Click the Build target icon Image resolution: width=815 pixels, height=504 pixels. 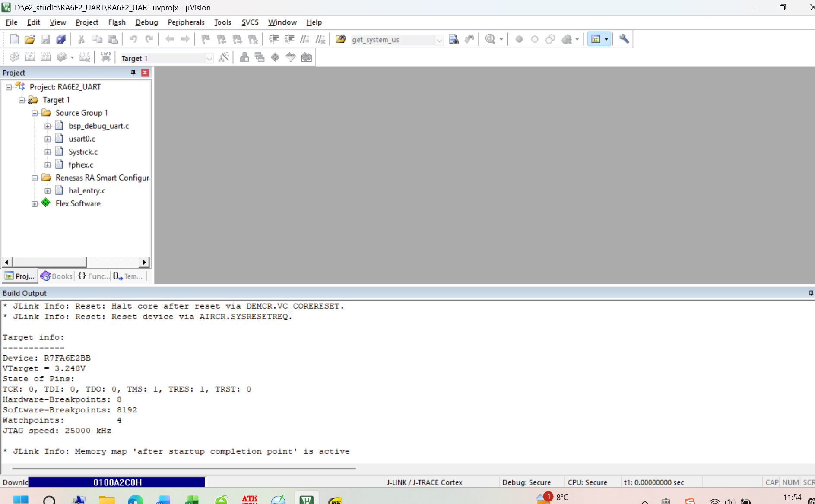coord(30,57)
